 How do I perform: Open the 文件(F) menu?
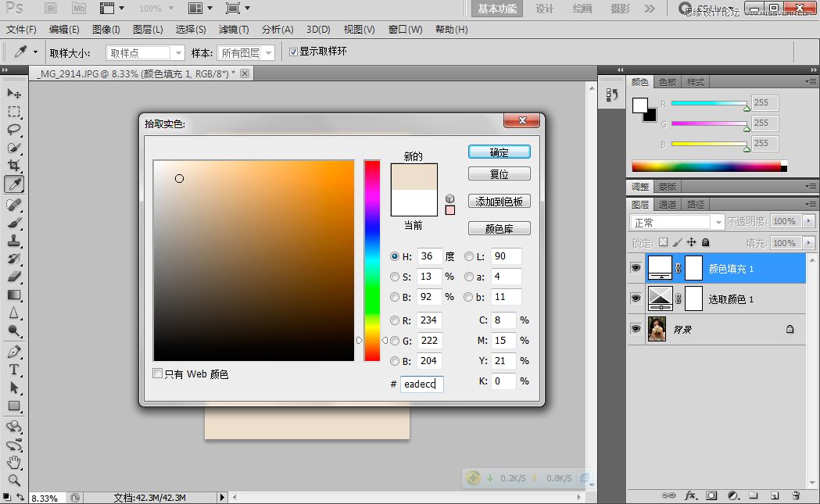point(21,29)
